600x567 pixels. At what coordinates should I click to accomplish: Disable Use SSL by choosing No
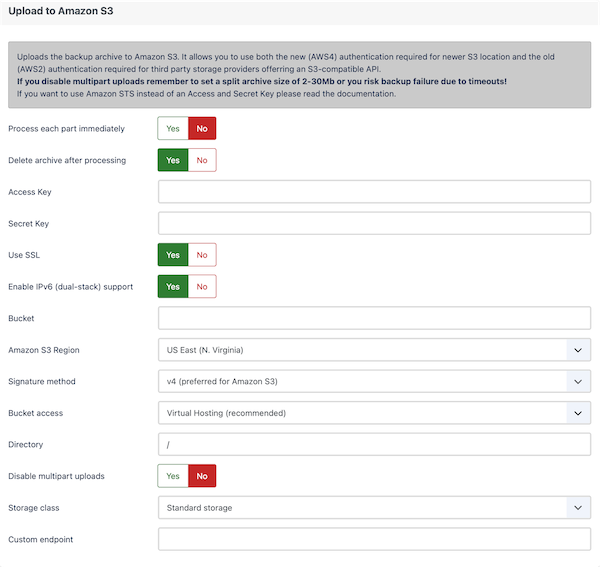(202, 255)
